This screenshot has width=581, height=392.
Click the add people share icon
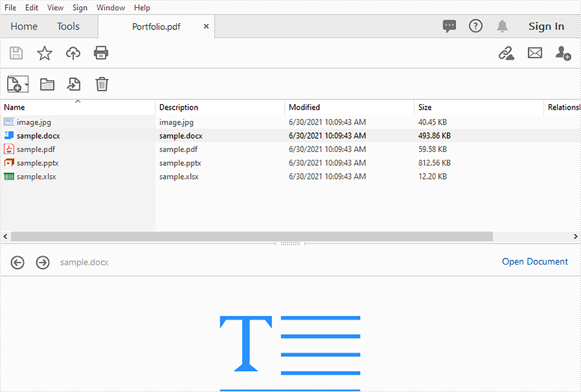point(563,53)
